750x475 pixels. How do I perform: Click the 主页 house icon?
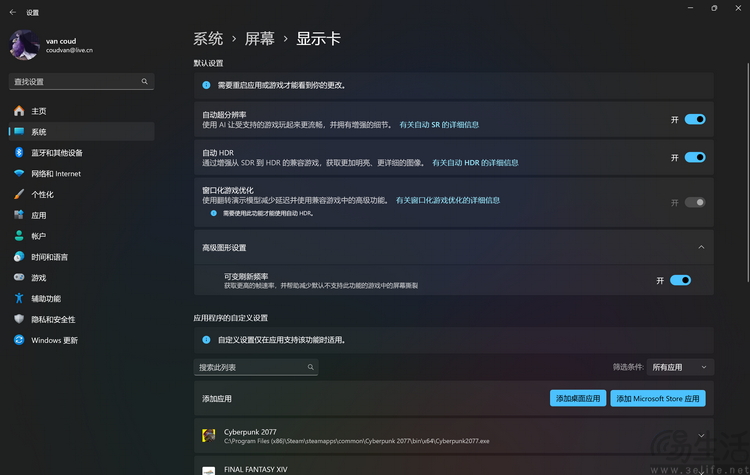(x=19, y=111)
